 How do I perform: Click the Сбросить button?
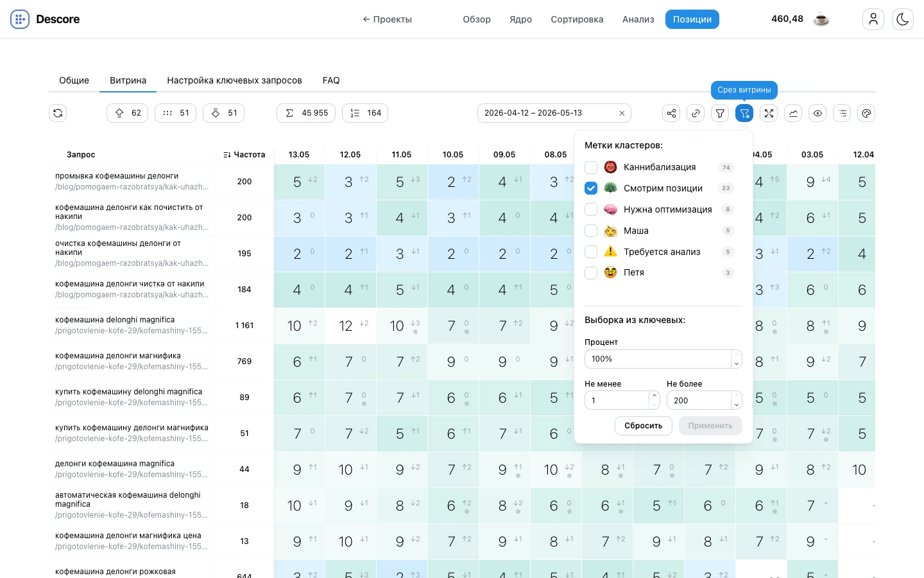tap(644, 426)
